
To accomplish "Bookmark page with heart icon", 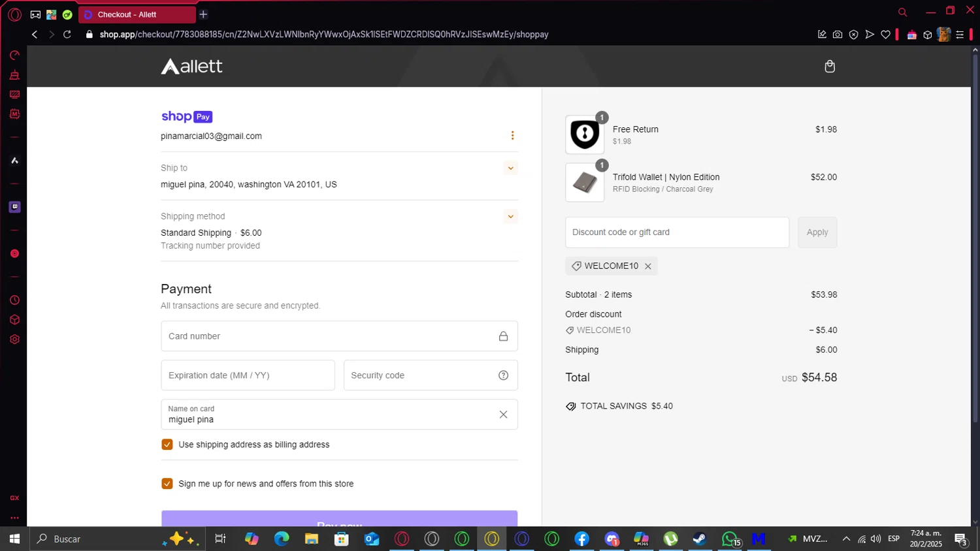I will [885, 35].
